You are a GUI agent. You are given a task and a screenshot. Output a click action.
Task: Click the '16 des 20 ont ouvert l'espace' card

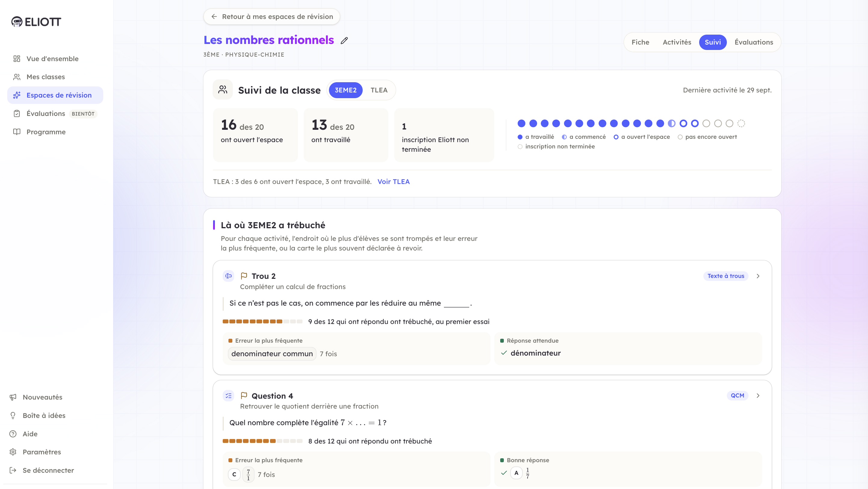[x=256, y=135]
